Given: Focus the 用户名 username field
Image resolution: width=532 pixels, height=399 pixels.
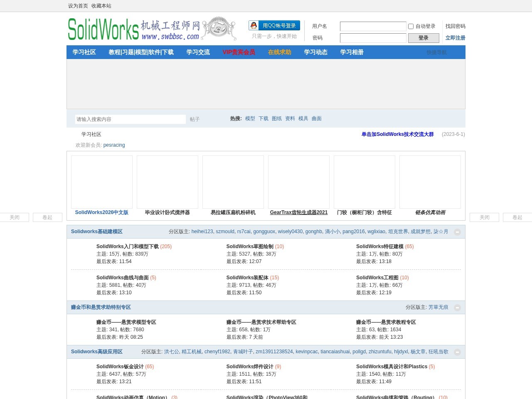Looking at the screenshot, I should tap(373, 26).
